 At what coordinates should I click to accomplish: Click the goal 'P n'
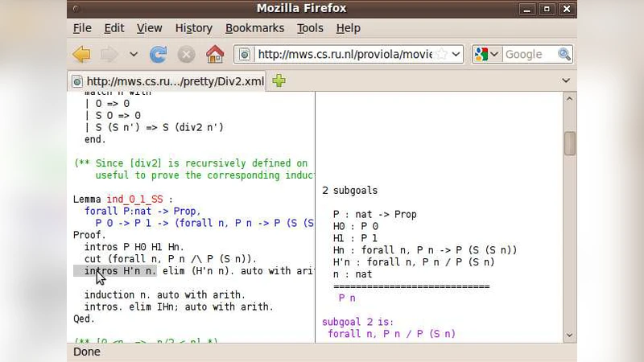click(347, 298)
